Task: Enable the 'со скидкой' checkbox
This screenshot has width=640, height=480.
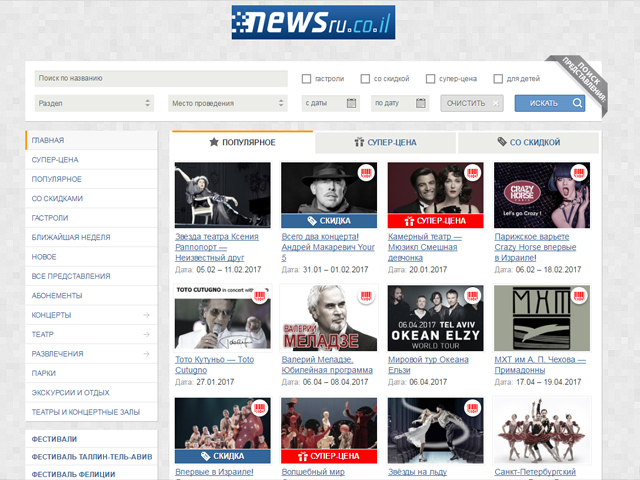Action: (x=365, y=79)
